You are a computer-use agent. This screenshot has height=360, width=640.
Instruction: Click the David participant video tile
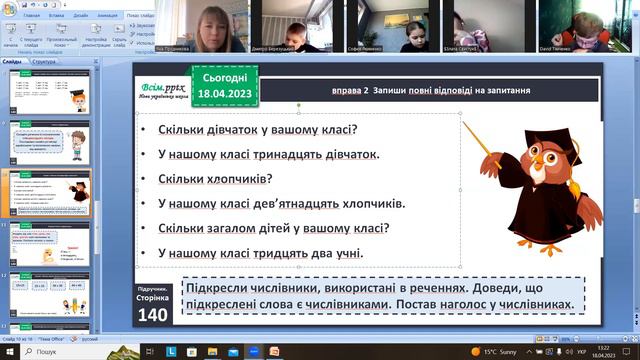tap(585, 26)
